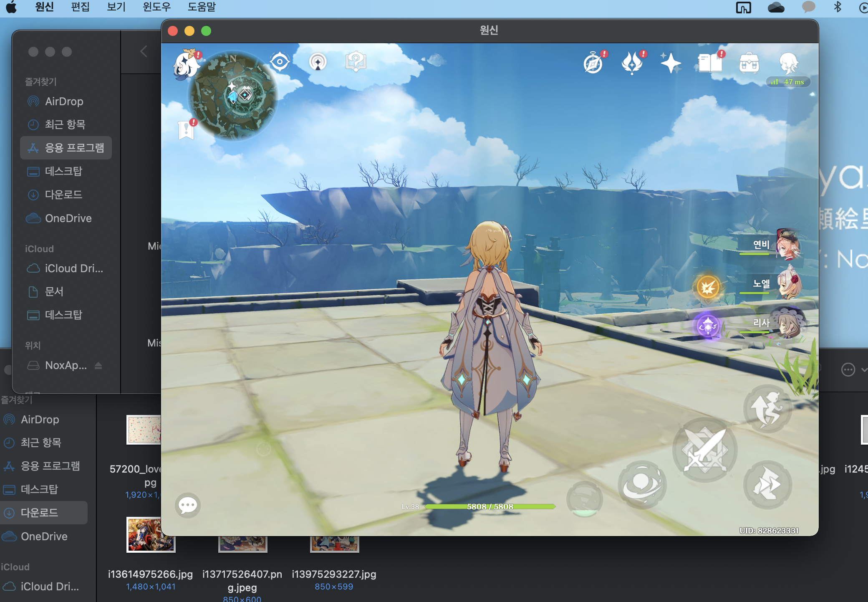
Task: Click the character HP bar
Action: coord(490,506)
